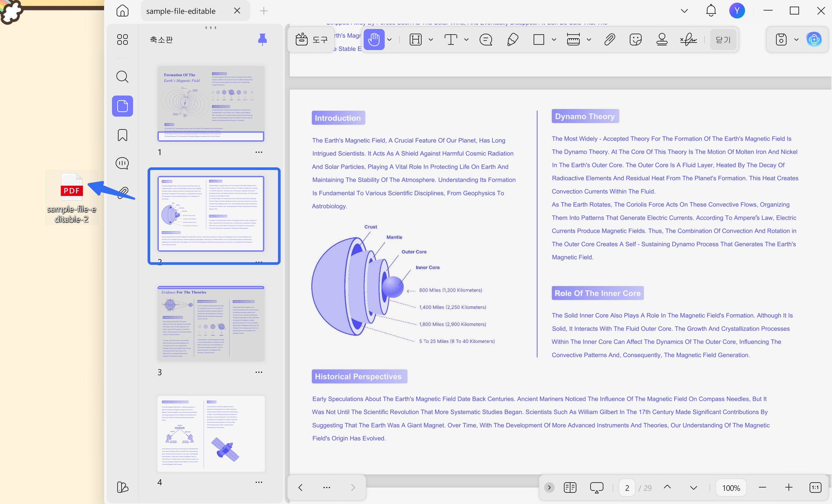
Task: Add a new tab with plus
Action: pyautogui.click(x=264, y=11)
